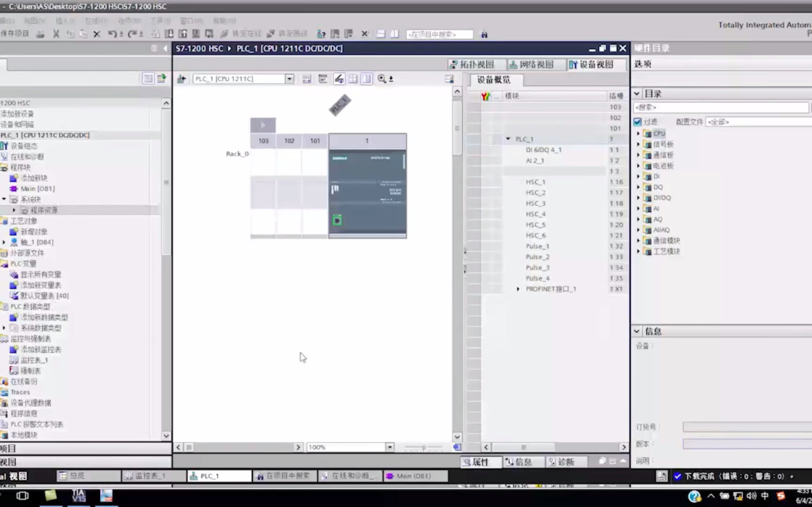The width and height of the screenshot is (812, 507).
Task: Open Main (OB1) from the bottom editor bar
Action: [413, 476]
